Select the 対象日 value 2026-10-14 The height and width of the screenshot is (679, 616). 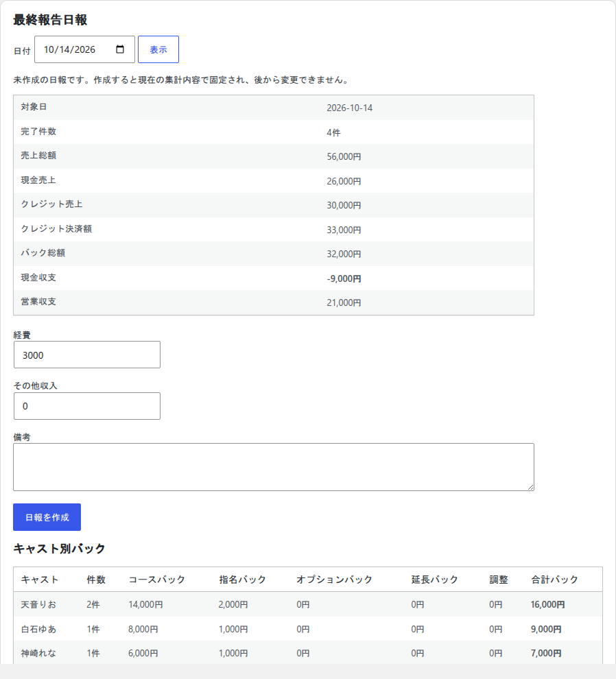pyautogui.click(x=350, y=108)
